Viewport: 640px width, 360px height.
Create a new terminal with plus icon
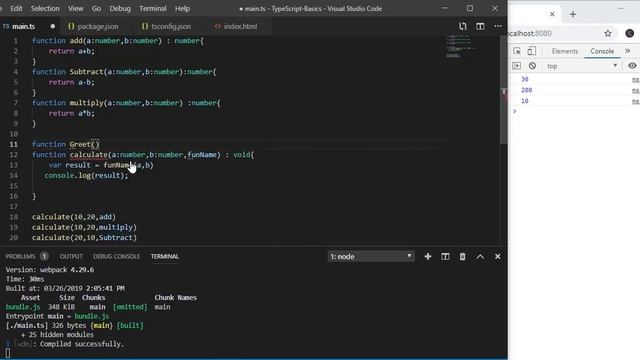tap(428, 256)
